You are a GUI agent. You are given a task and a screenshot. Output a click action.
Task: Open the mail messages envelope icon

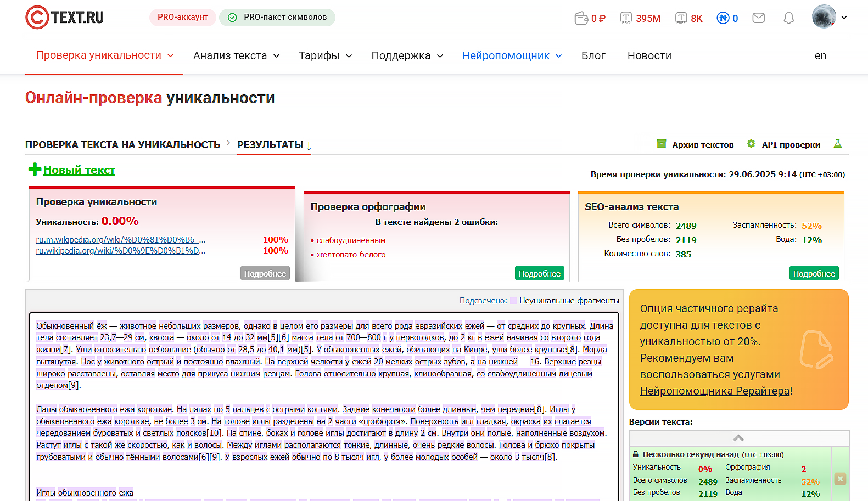[x=758, y=18]
